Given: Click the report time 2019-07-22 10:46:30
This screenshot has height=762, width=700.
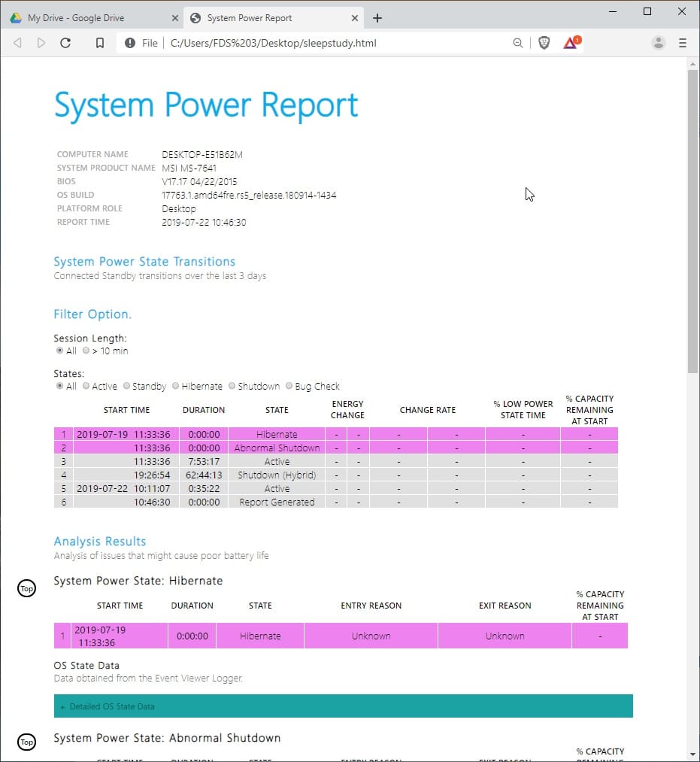Looking at the screenshot, I should coord(204,222).
